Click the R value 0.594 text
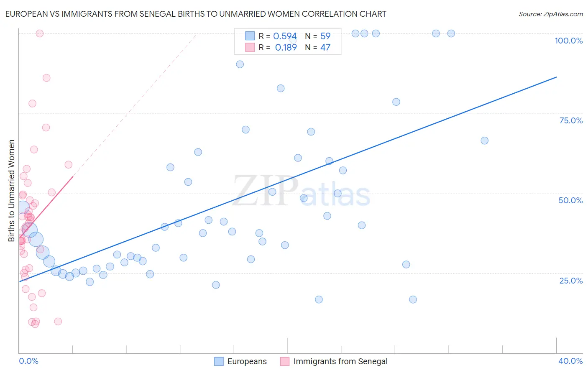Viewport: 588px width, 373px height. coord(285,36)
